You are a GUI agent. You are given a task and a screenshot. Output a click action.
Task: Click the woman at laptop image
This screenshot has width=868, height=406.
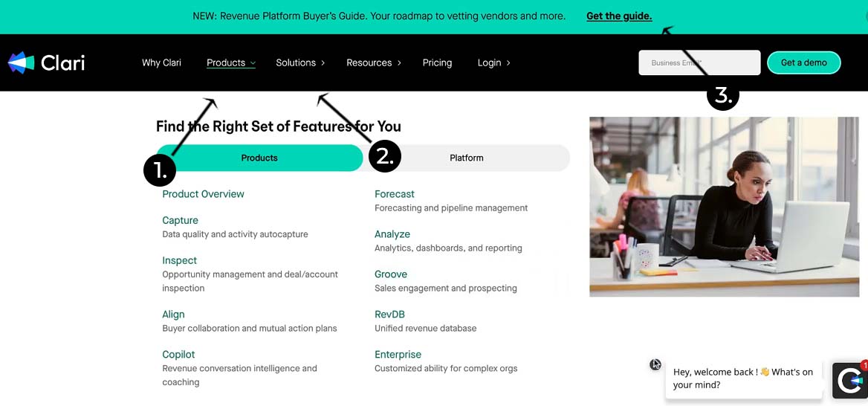[724, 207]
